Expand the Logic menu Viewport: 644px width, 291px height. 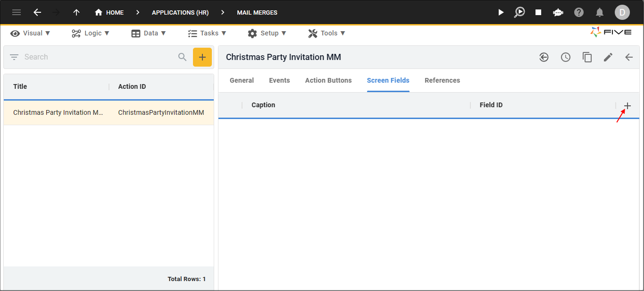(91, 33)
